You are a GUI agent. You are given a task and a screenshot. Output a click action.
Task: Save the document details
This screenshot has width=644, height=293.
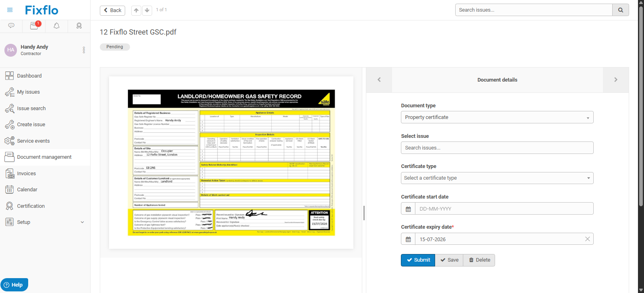(x=449, y=260)
